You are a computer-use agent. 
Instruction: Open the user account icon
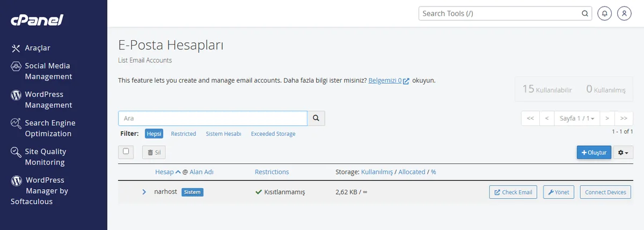pos(624,13)
